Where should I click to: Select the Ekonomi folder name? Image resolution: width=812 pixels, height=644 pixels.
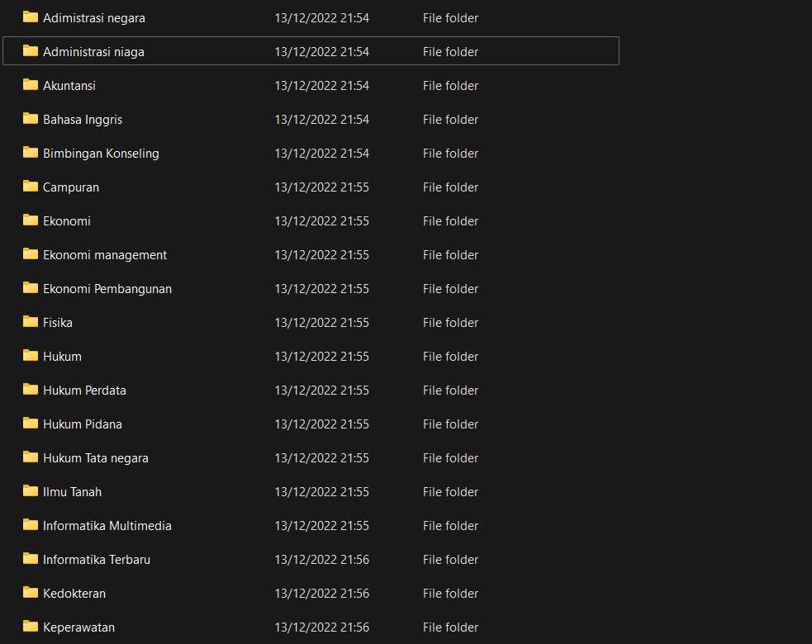click(67, 221)
